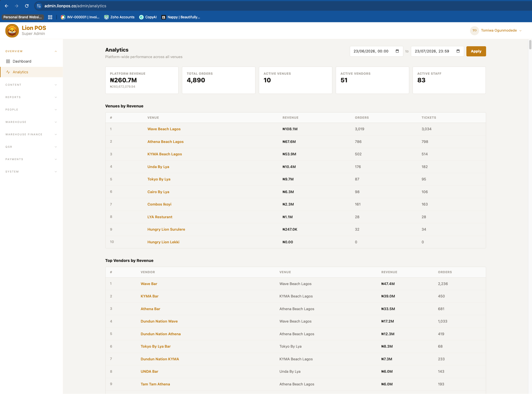
Task: Click the start date input field
Action: (x=376, y=51)
